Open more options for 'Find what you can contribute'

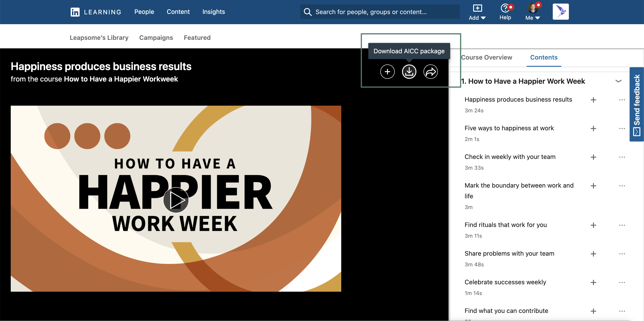pos(622,311)
